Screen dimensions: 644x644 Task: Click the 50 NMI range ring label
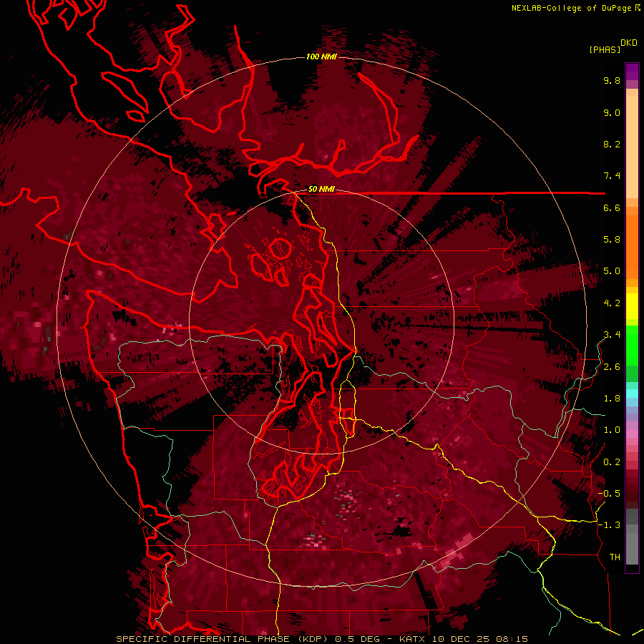click(321, 189)
